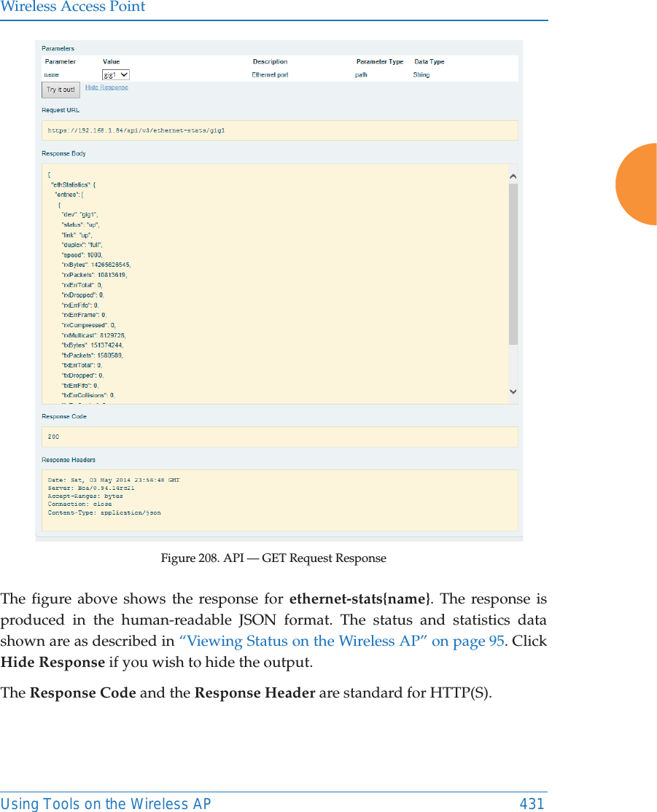Select the Parameters section header
The width and height of the screenshot is (657, 812).
coord(57,48)
